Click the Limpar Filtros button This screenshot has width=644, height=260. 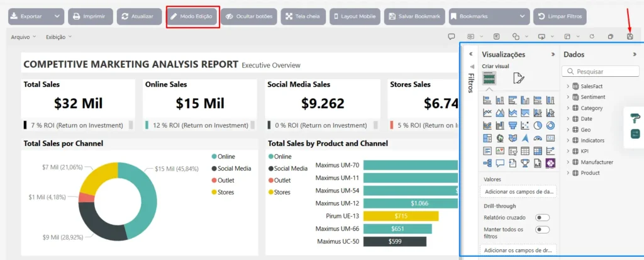tap(560, 16)
